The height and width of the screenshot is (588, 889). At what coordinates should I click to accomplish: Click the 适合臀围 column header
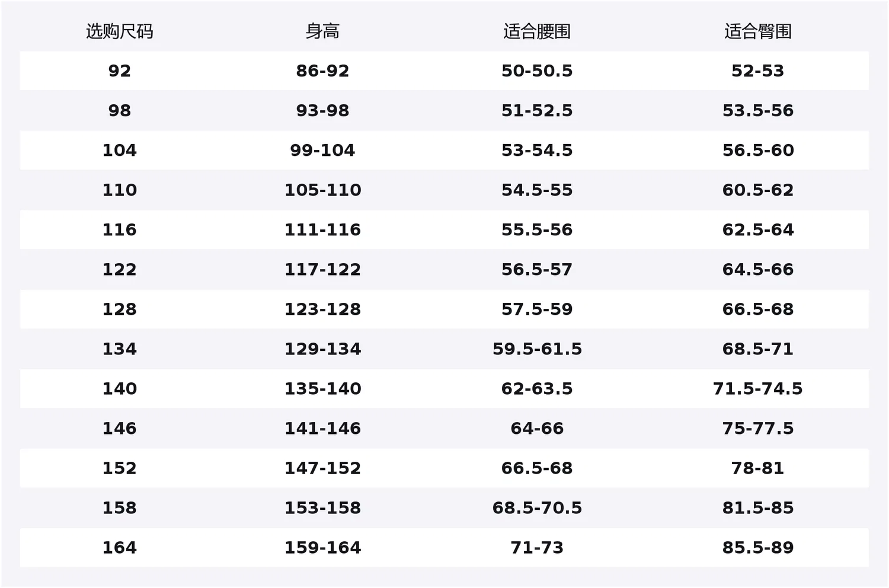click(x=758, y=31)
